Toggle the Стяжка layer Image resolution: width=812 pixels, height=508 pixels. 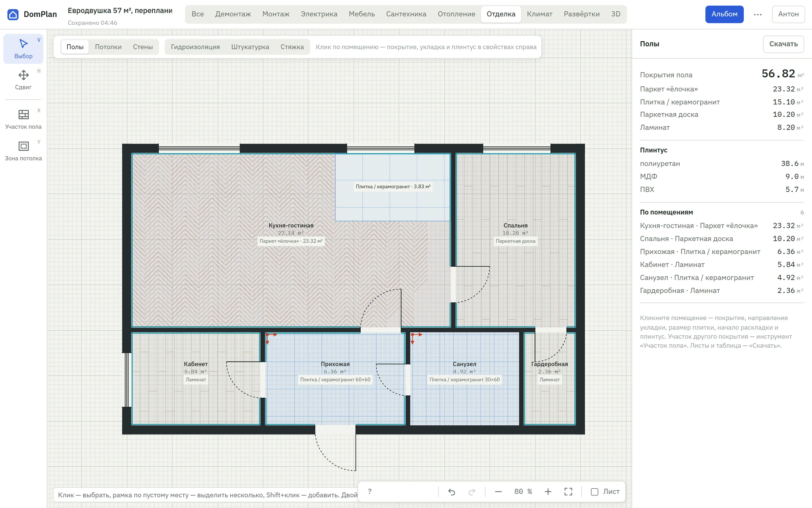(x=292, y=47)
